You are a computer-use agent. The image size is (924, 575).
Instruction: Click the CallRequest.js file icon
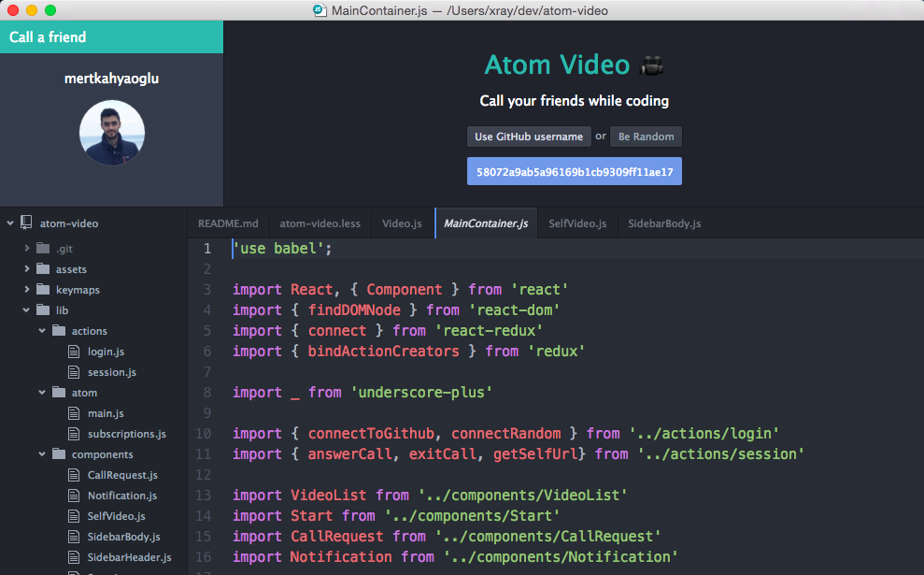tap(74, 475)
